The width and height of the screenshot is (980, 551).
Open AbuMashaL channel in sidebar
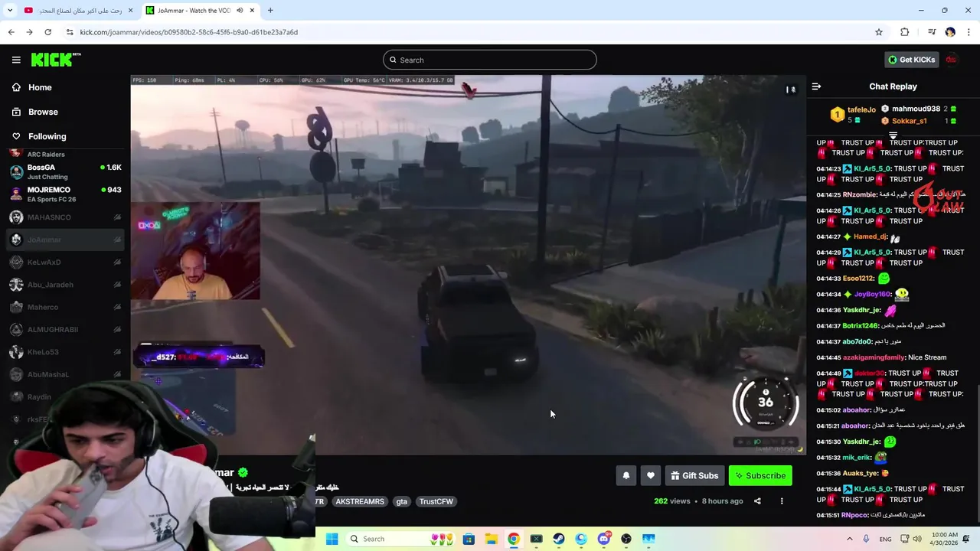coord(65,374)
